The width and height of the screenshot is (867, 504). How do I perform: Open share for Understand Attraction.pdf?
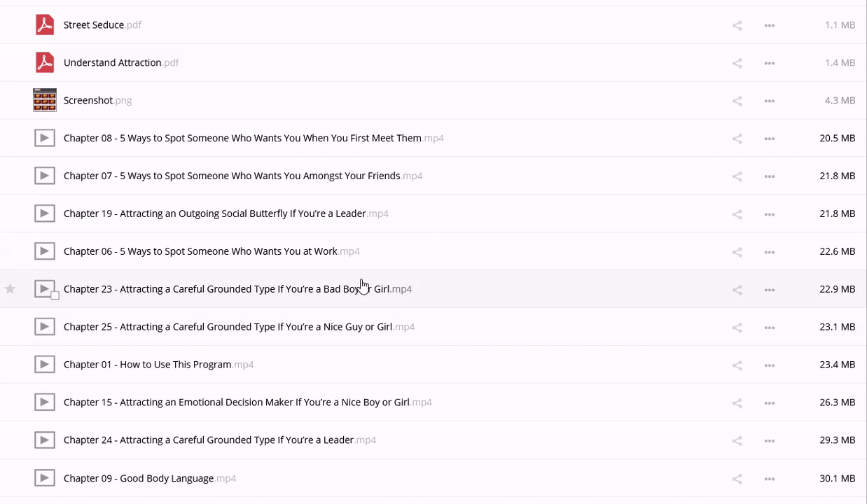tap(737, 63)
